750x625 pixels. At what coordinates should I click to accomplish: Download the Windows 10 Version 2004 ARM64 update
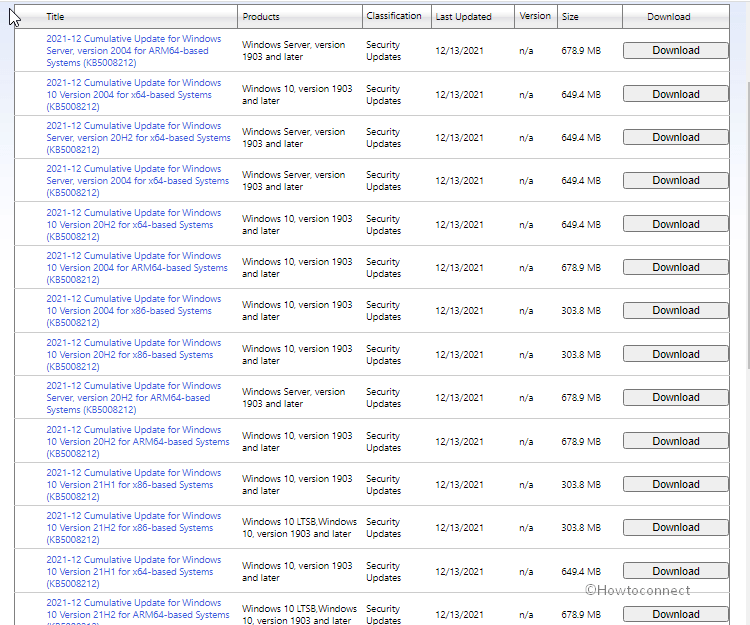[x=675, y=268]
